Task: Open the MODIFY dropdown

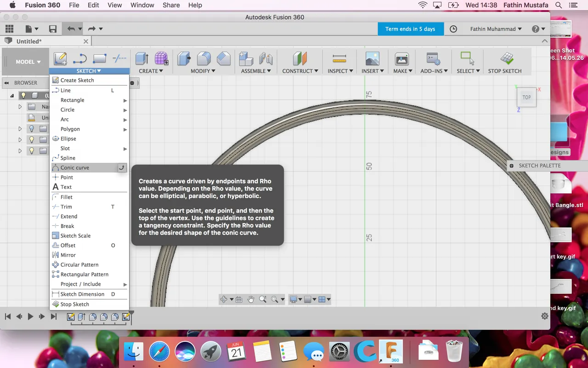Action: (x=203, y=71)
